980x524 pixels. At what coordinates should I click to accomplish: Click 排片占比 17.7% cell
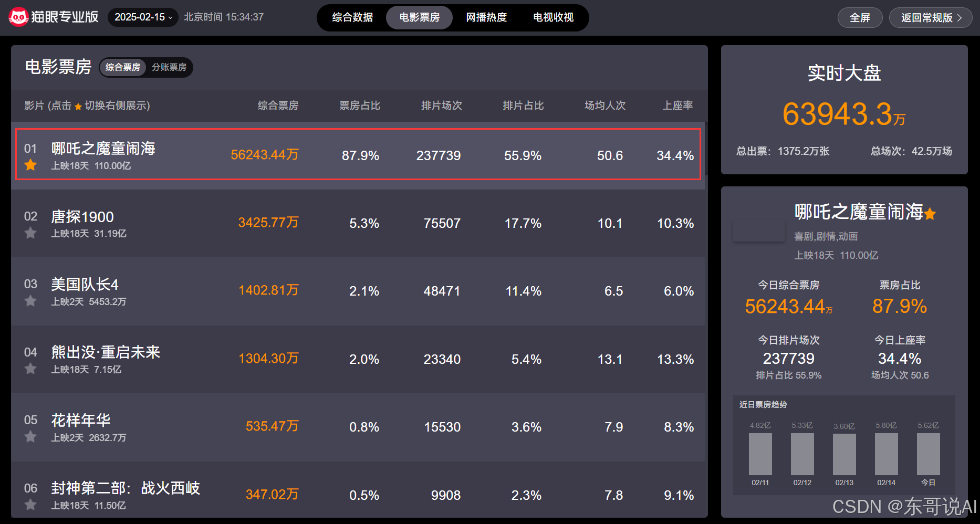coord(523,224)
